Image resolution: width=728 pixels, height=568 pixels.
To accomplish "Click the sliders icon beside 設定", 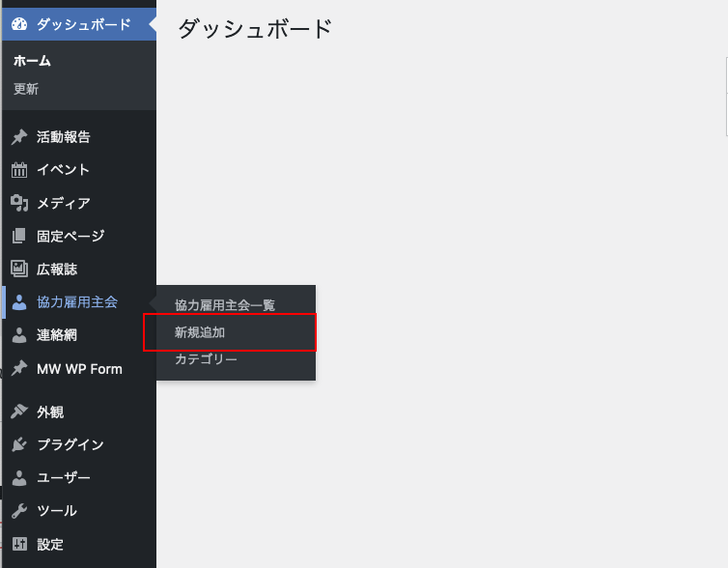I will [x=19, y=544].
